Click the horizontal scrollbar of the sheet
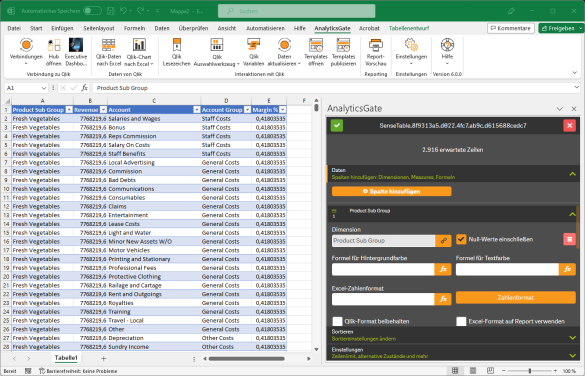The height and width of the screenshot is (376, 585). tap(247, 358)
